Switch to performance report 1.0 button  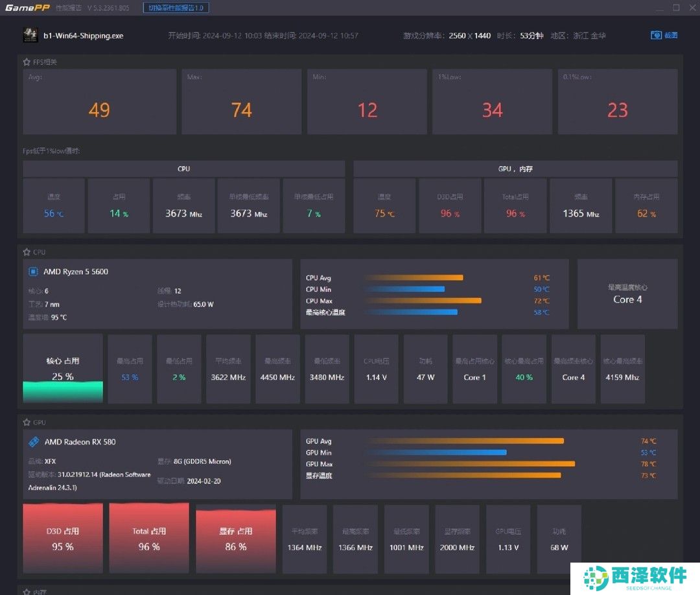176,8
